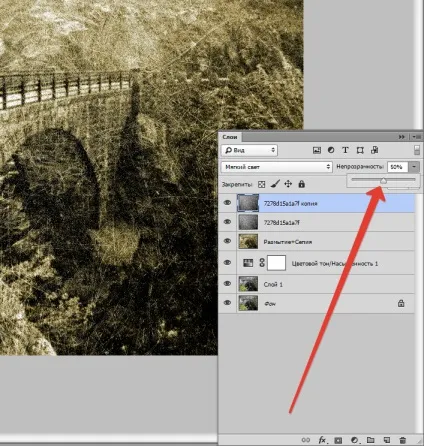This screenshot has height=446, width=424.
Task: Delete layer with trash icon
Action: tap(403, 440)
